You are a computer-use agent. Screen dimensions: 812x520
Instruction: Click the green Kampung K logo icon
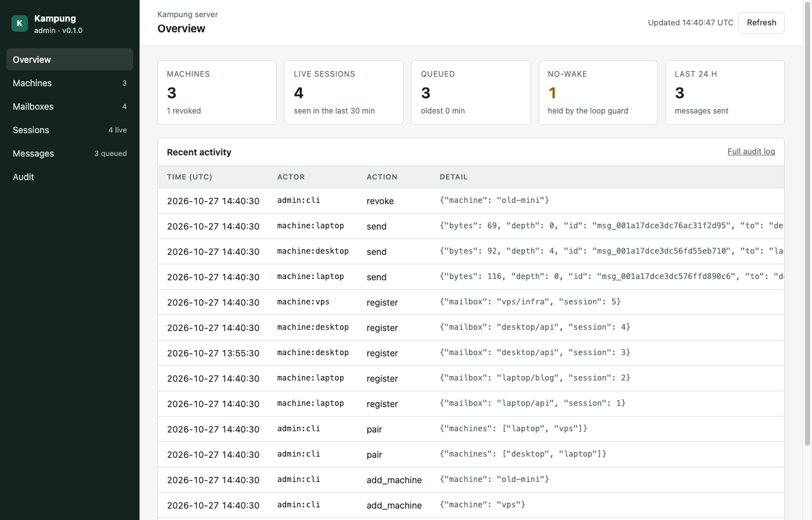tap(20, 23)
